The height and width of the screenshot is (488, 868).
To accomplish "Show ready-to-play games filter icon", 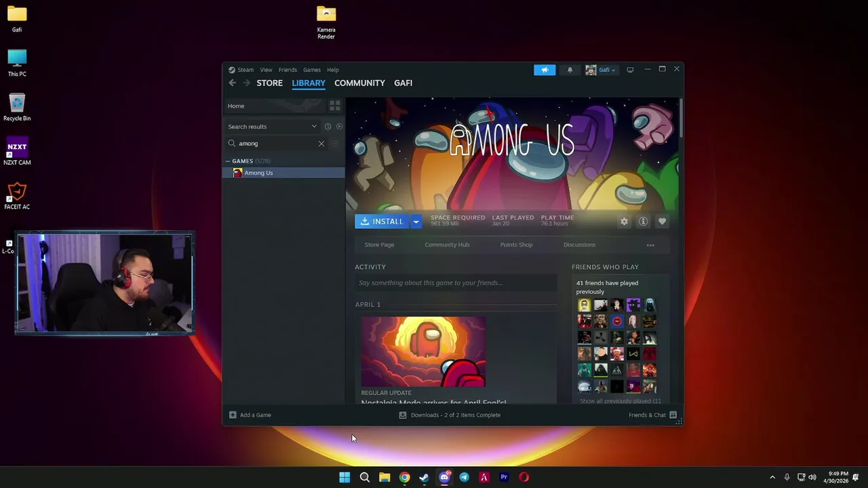I will tap(339, 127).
